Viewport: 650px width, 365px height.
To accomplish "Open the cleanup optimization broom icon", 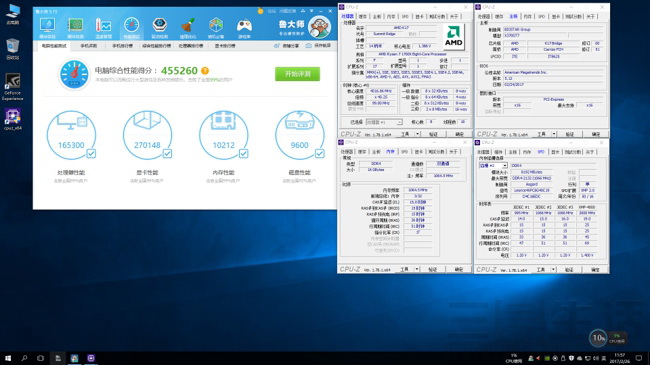I will pyautogui.click(x=188, y=26).
